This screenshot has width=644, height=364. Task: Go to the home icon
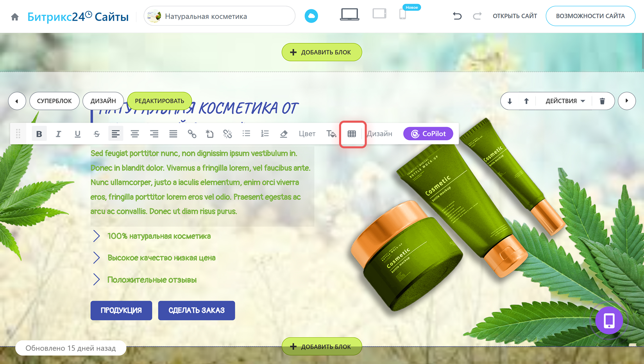click(15, 16)
